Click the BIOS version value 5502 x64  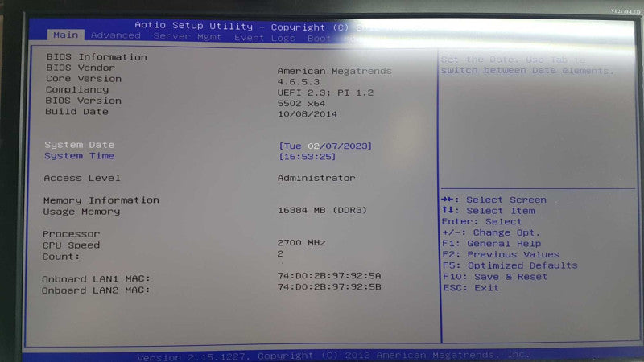pos(301,103)
